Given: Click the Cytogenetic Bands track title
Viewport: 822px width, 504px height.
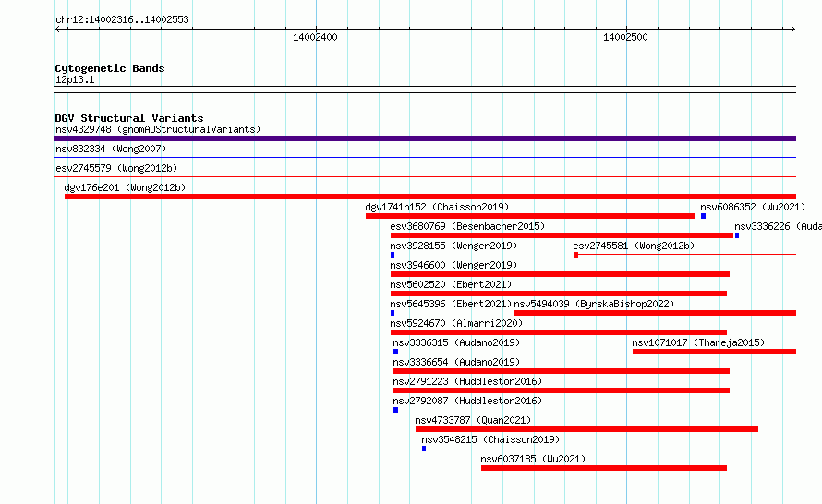Looking at the screenshot, I should [x=110, y=68].
